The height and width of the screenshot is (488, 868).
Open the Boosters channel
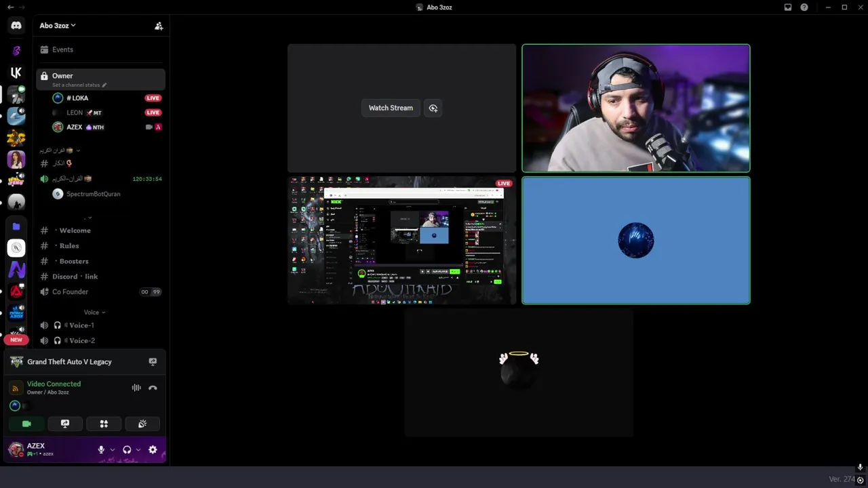tap(100, 261)
